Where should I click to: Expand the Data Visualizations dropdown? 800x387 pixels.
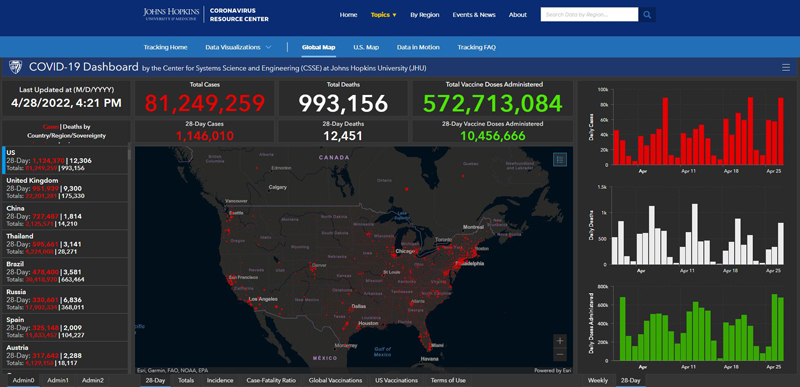click(x=238, y=47)
